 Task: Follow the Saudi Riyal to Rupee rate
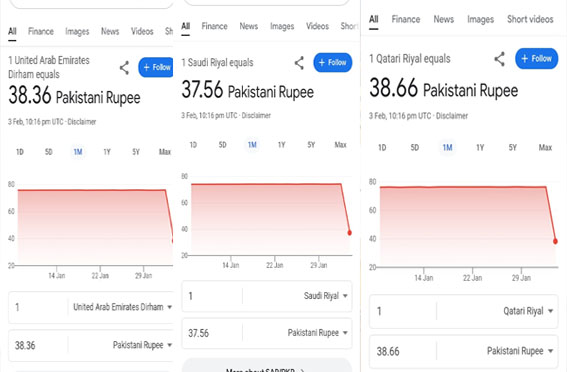[333, 63]
